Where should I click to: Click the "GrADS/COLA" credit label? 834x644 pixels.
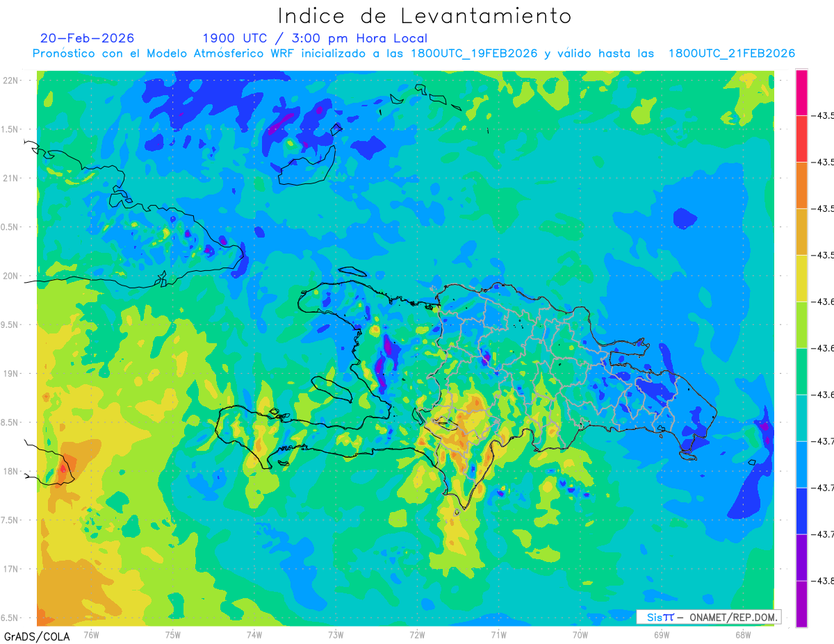click(x=37, y=636)
